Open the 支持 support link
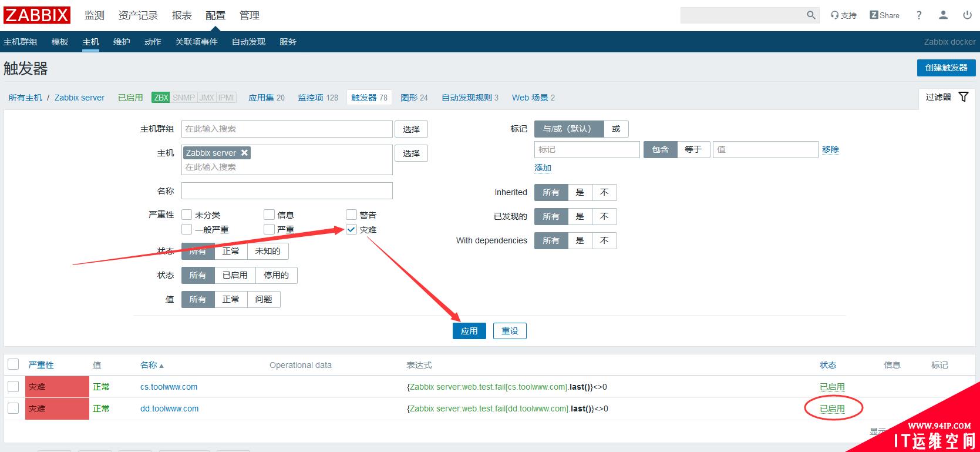Screen dimensions: 980x452 click(x=844, y=15)
